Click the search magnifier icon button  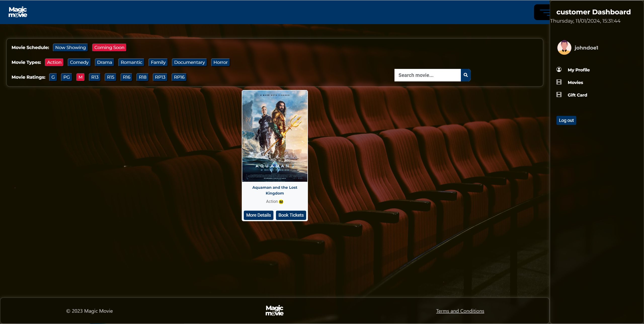pos(466,75)
